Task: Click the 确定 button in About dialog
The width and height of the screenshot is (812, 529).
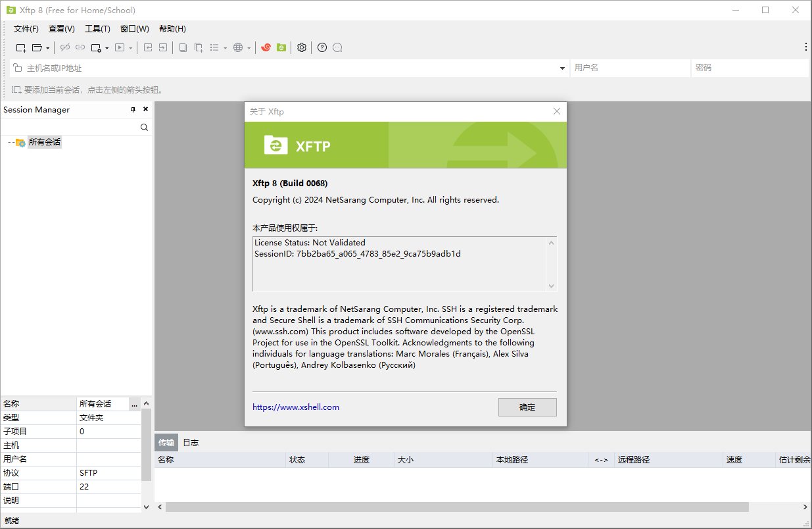Action: [x=527, y=407]
